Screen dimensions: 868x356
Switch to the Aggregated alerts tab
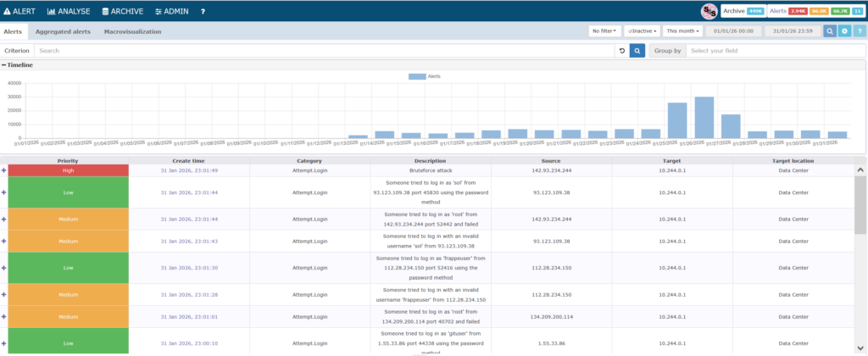point(63,31)
